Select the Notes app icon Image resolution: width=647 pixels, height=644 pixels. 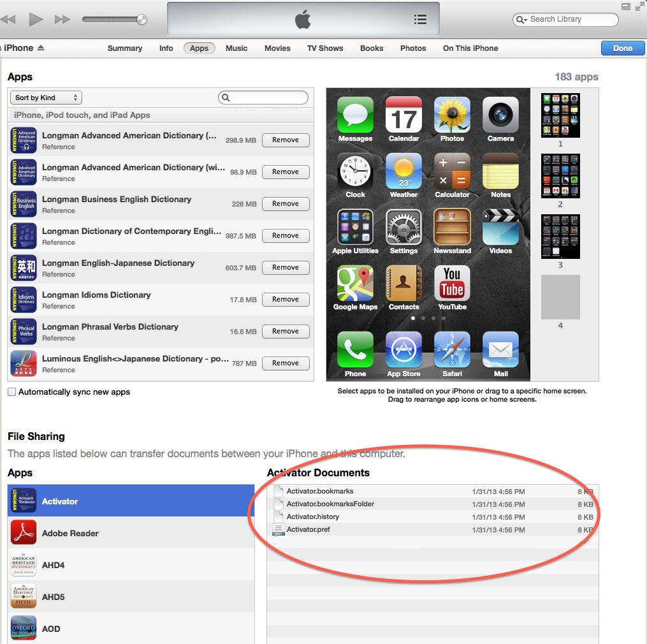(x=500, y=171)
